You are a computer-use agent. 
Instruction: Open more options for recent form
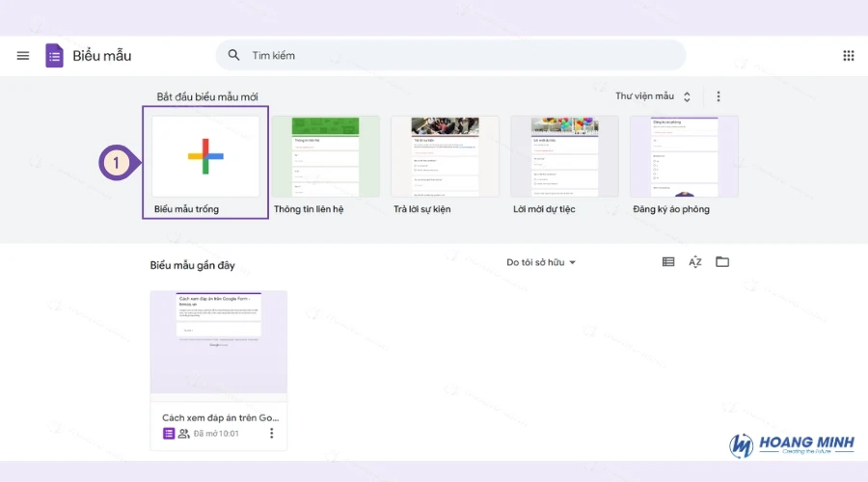(x=271, y=433)
